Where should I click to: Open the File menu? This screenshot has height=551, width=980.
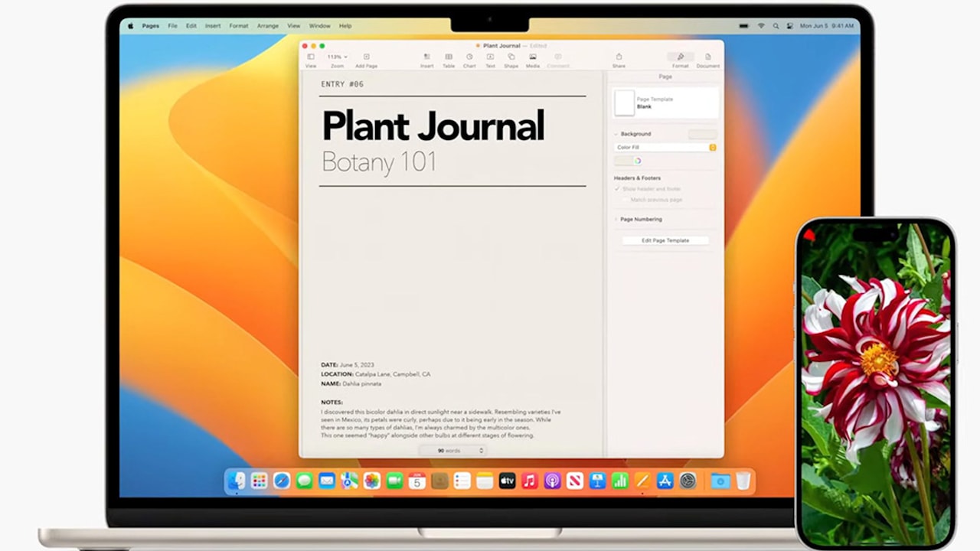click(x=172, y=26)
